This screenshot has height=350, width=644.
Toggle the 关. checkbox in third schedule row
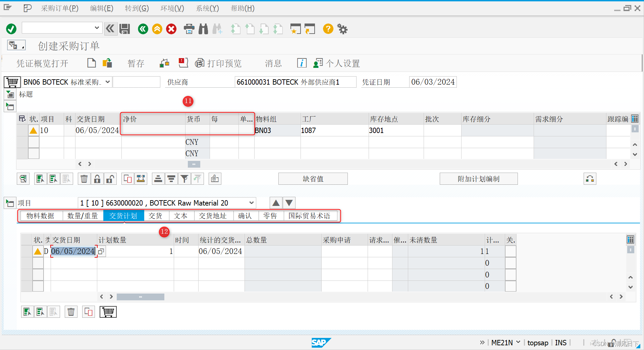[511, 275]
